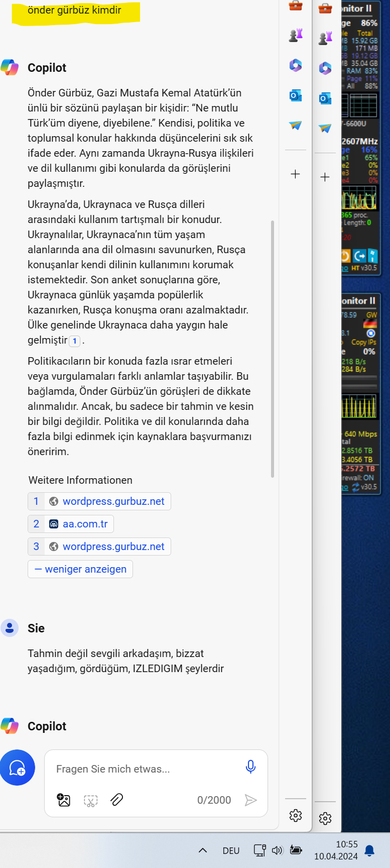Viewport: 390px width, 868px height.
Task: Open settings gear in outer sidebar beside gadget
Action: [x=325, y=818]
